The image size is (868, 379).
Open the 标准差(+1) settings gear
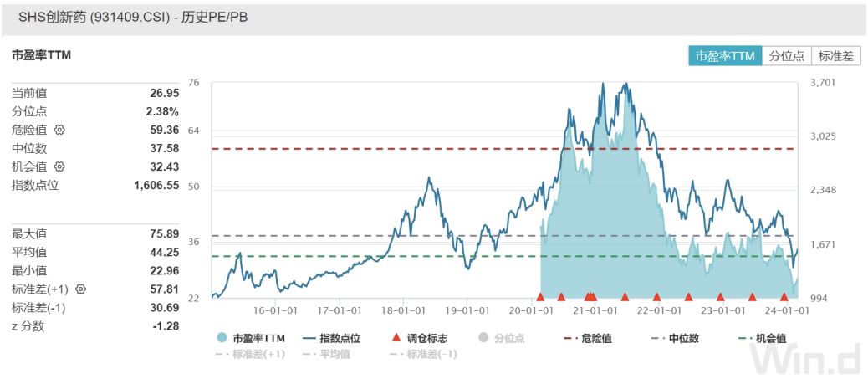(x=81, y=289)
